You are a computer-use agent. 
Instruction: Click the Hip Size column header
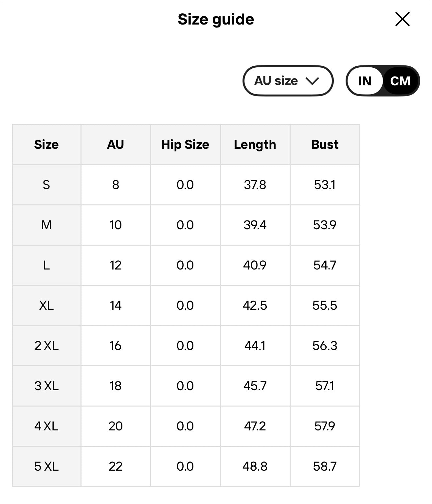pyautogui.click(x=185, y=145)
